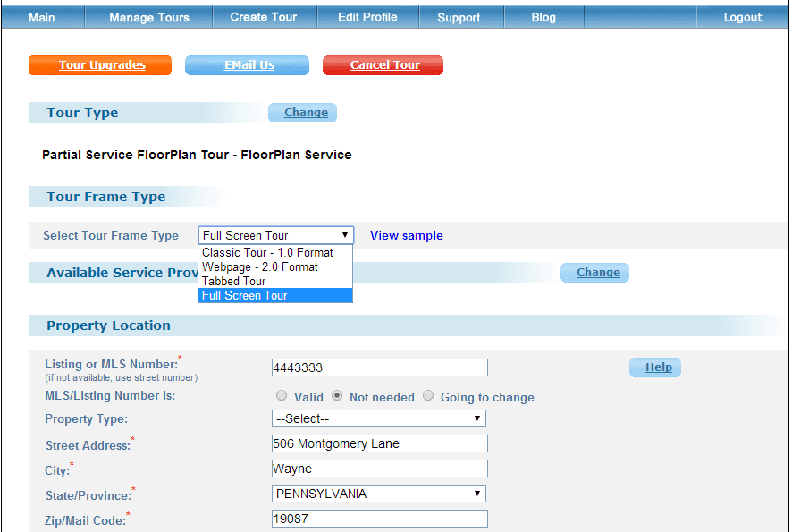Open the State/Province dropdown
792x532 pixels.
(x=378, y=494)
